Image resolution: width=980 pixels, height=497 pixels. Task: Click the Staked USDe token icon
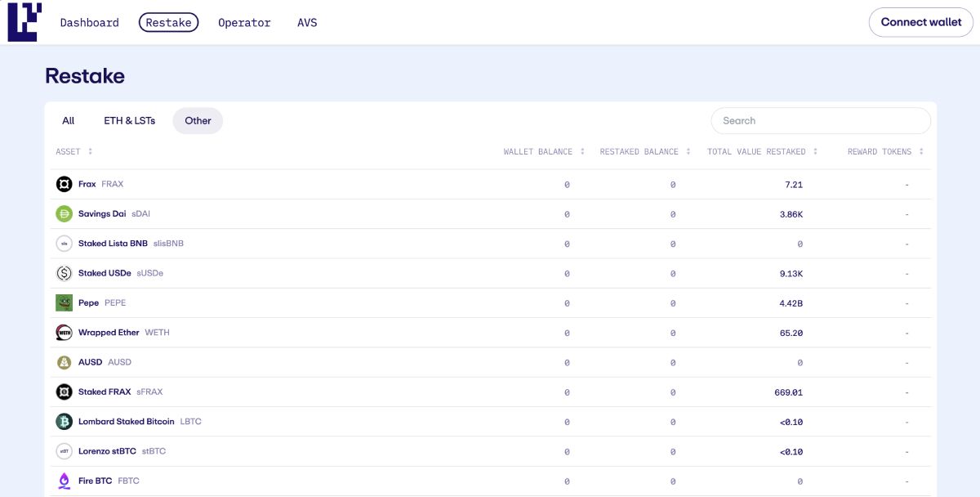65,273
